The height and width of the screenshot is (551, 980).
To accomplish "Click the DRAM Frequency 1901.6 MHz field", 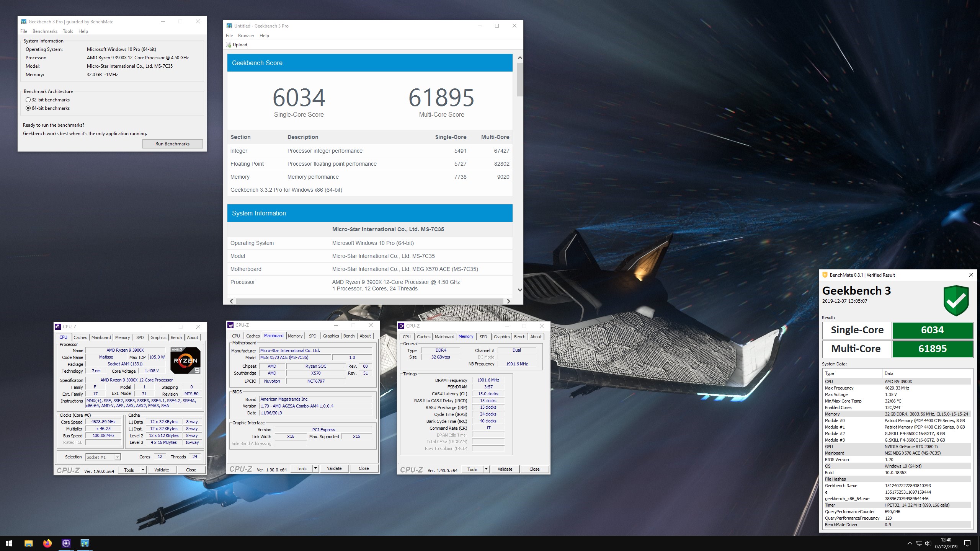I will (x=488, y=380).
